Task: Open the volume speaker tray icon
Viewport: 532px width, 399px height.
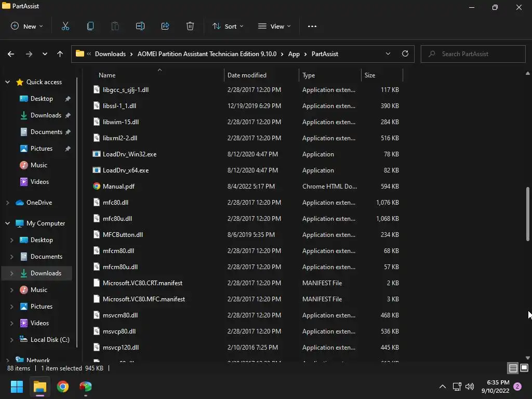Action: tap(470, 387)
